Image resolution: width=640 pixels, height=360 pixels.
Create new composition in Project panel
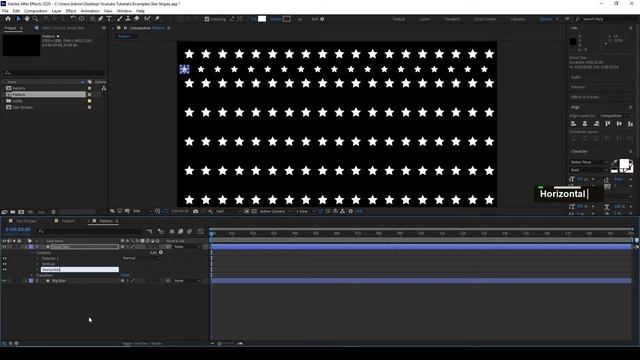click(21, 212)
